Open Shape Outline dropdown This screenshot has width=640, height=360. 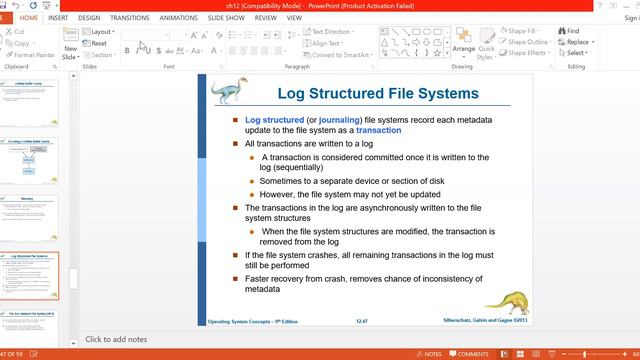coord(526,42)
